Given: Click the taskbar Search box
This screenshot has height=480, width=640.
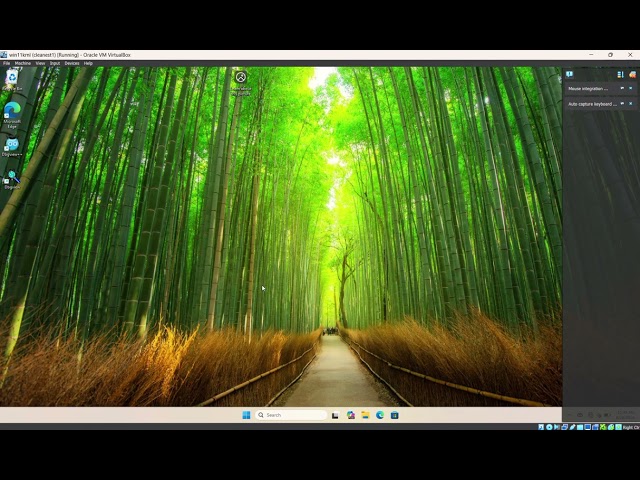Looking at the screenshot, I should click(x=291, y=415).
